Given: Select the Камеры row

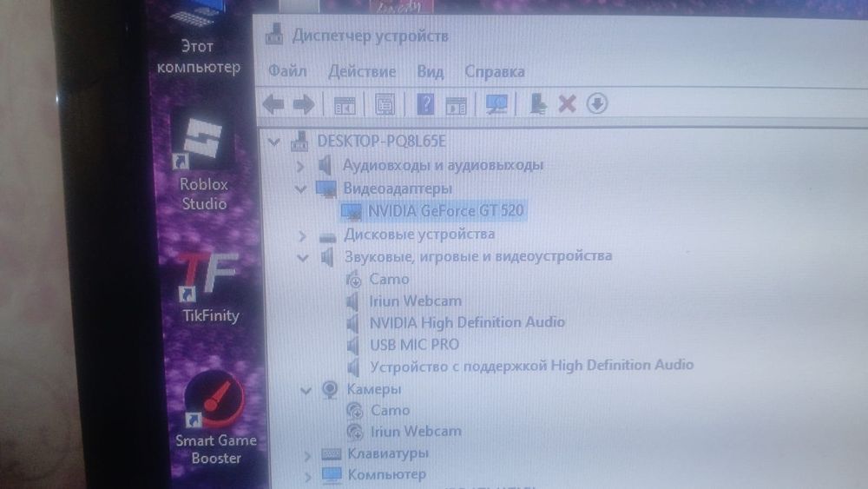Looking at the screenshot, I should (x=373, y=389).
